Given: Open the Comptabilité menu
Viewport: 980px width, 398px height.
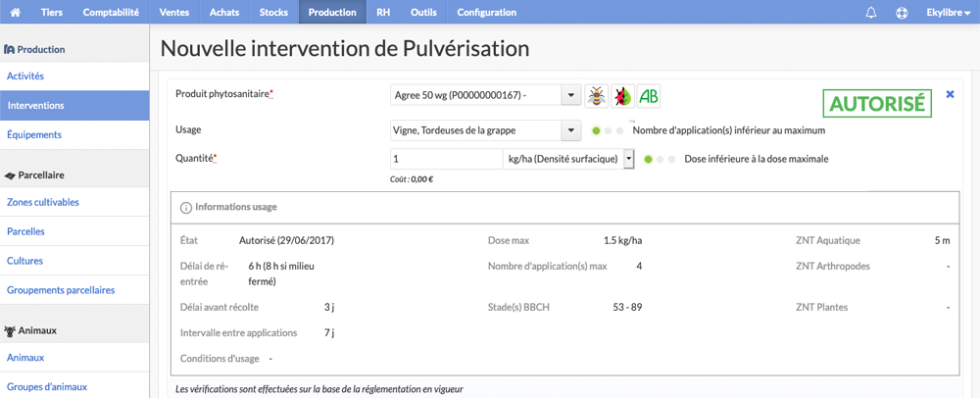Looking at the screenshot, I should click(x=111, y=13).
